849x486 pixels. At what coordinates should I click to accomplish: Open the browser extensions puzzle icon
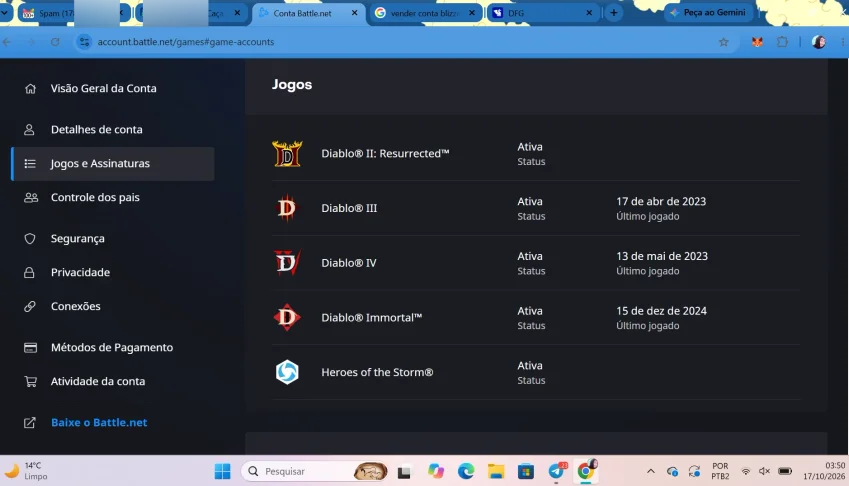782,42
